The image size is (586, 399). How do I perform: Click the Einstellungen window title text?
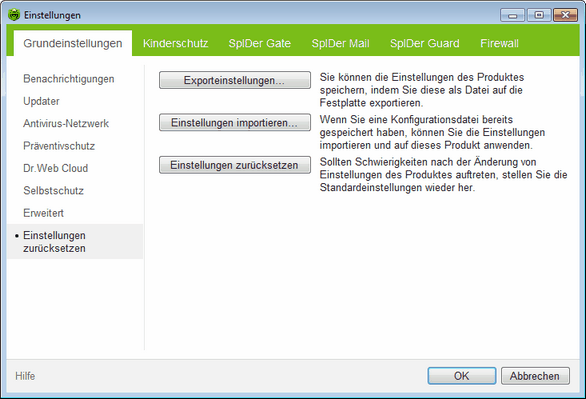pyautogui.click(x=52, y=15)
